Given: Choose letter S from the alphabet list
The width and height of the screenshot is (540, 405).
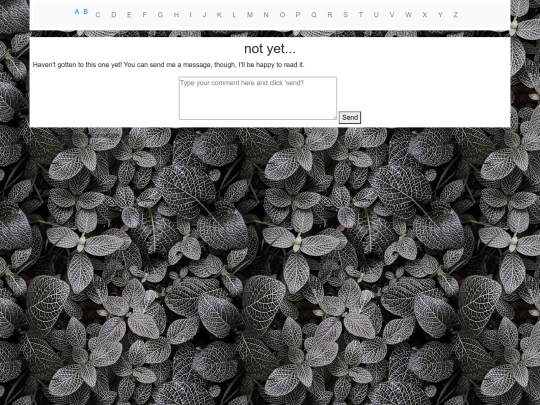Looking at the screenshot, I should 345,15.
